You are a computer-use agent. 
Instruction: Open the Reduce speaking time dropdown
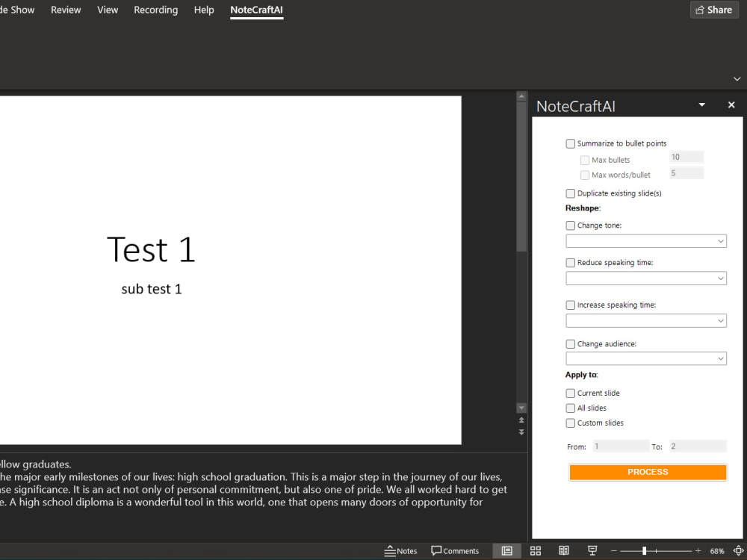click(x=646, y=278)
